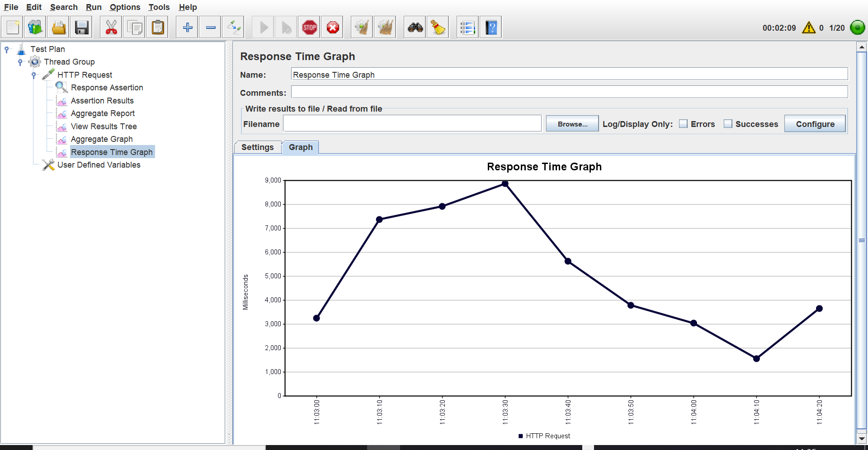Open the File menu
Screen dimensions: 868x450
click(11, 7)
